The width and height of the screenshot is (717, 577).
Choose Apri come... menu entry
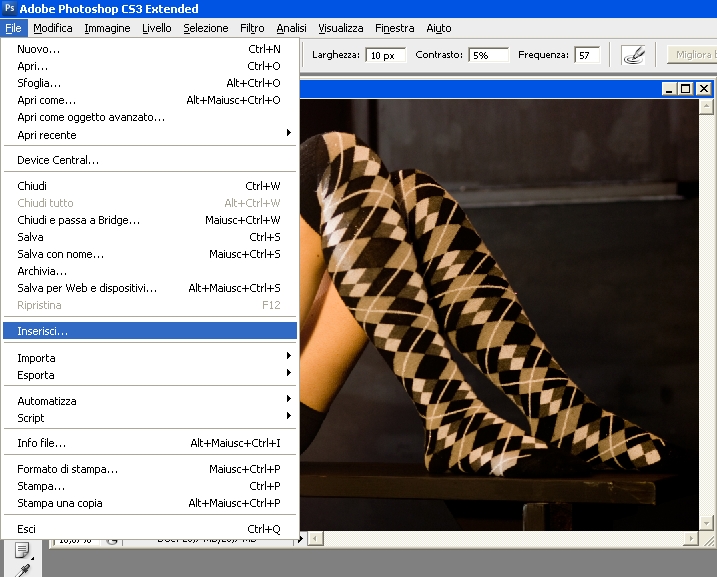[x=150, y=100]
